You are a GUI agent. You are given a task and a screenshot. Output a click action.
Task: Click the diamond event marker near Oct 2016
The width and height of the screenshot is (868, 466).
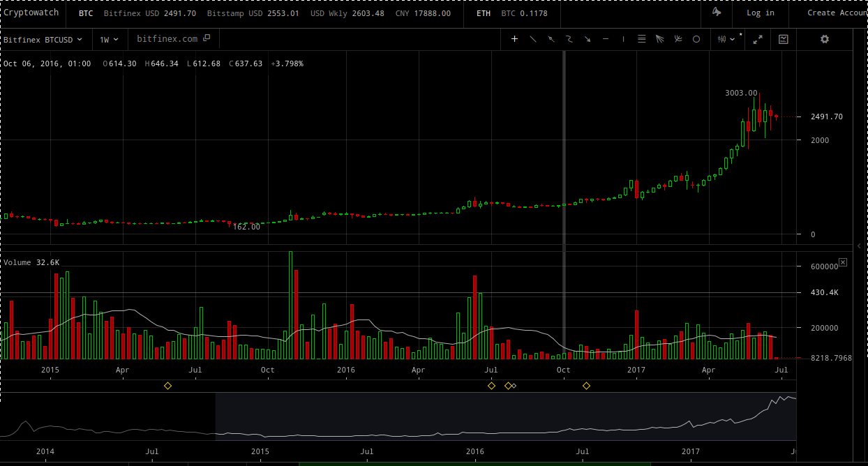[586, 386]
